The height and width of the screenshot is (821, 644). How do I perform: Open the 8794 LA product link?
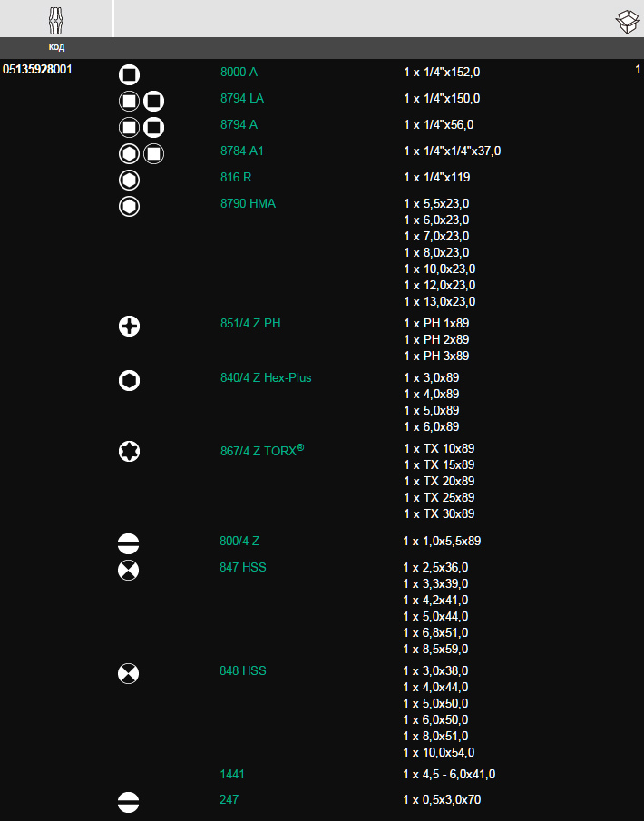[x=242, y=99]
